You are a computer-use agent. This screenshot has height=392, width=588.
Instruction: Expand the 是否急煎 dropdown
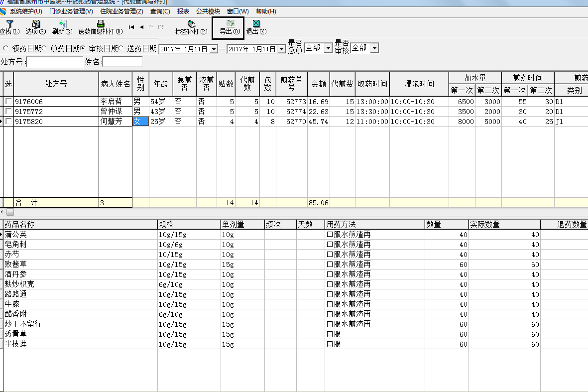[x=328, y=48]
